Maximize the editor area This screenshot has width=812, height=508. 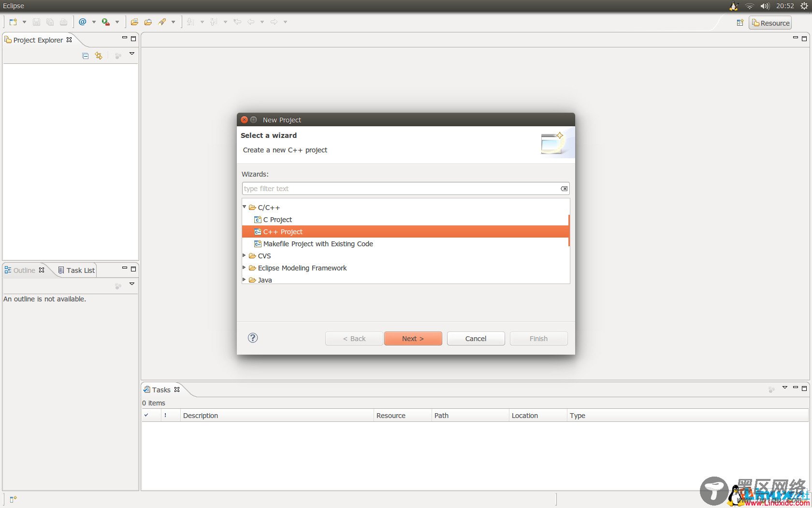click(x=804, y=39)
